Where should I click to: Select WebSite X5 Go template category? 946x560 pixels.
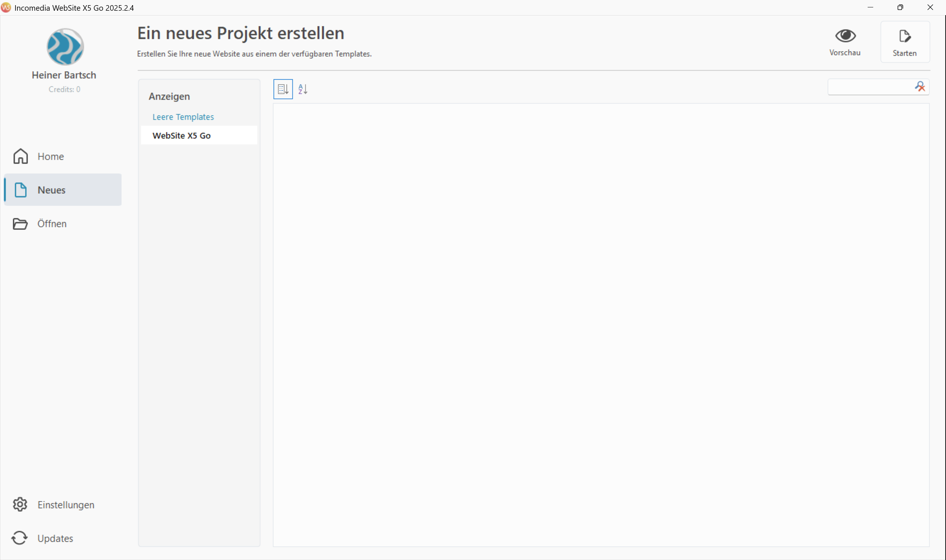pos(181,136)
